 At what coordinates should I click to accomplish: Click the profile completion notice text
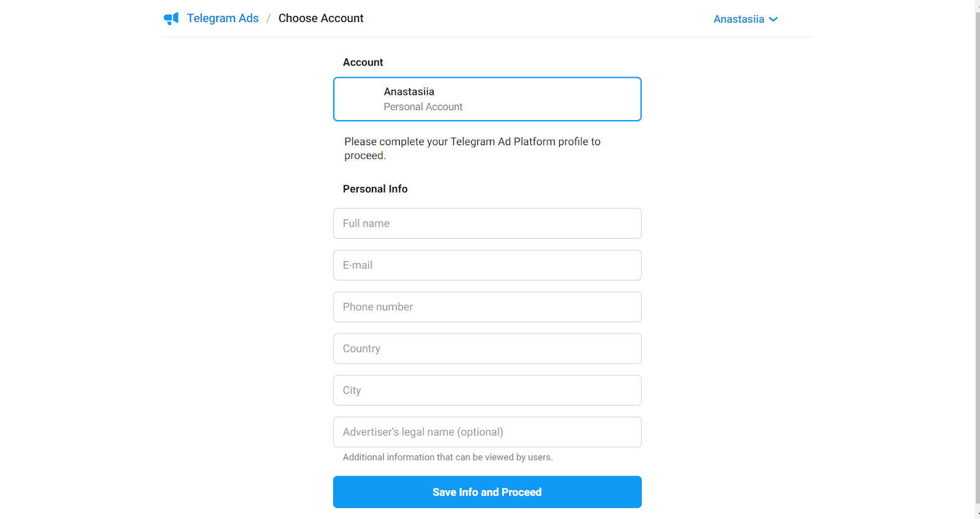(x=472, y=148)
